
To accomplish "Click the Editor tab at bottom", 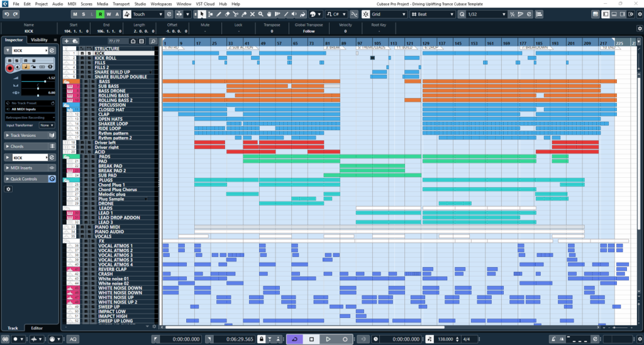I will pos(37,328).
